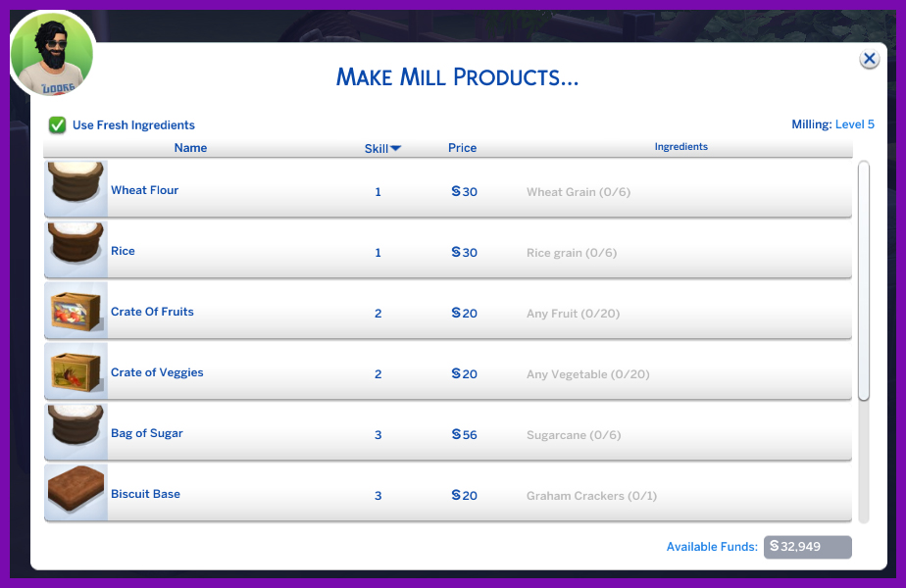Select the Crate of Veggies icon
The width and height of the screenshot is (906, 588).
75,370
